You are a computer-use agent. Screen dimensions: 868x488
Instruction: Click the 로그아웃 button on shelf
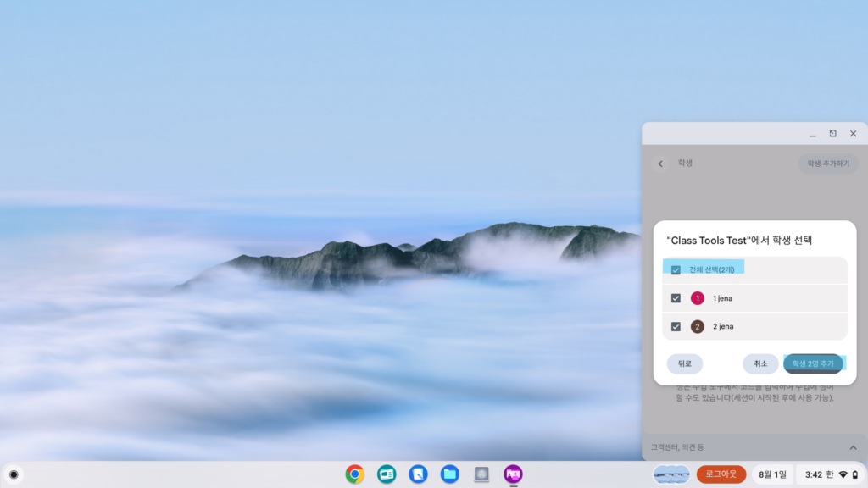(721, 474)
